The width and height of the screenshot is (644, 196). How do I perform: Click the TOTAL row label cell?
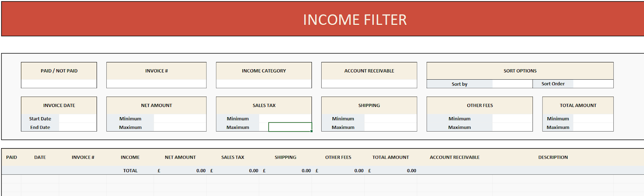click(130, 171)
